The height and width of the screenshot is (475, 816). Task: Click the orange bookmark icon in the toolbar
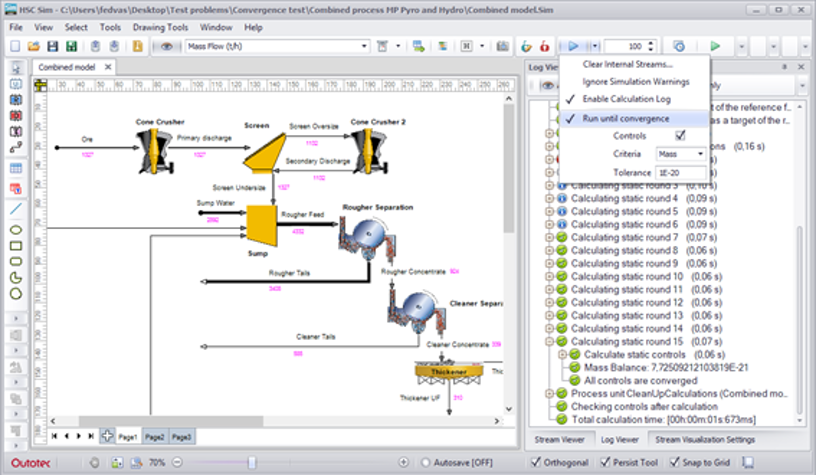click(137, 46)
